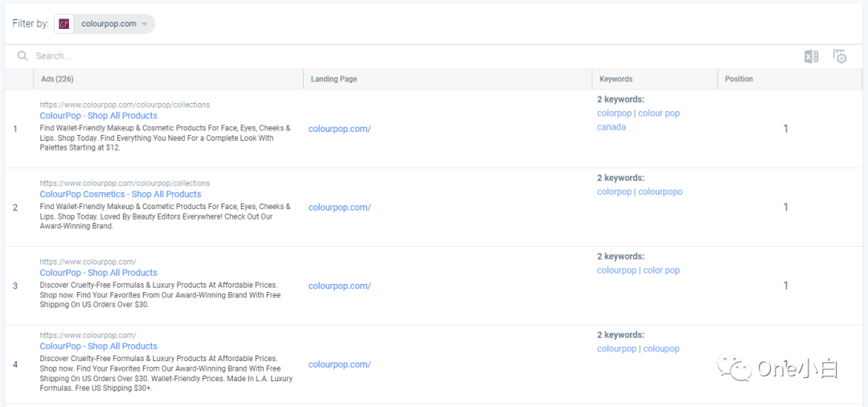Open ColourPop Cosmetics - Shop All Products ad
This screenshot has width=868, height=407.
[121, 195]
